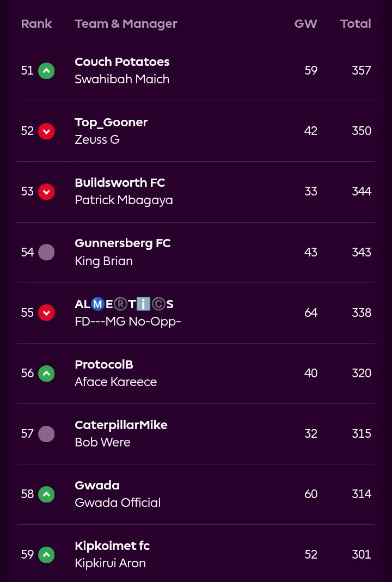Click grey no-change circle for CaterpillarMike
Image resolution: width=392 pixels, height=582 pixels.
click(46, 433)
